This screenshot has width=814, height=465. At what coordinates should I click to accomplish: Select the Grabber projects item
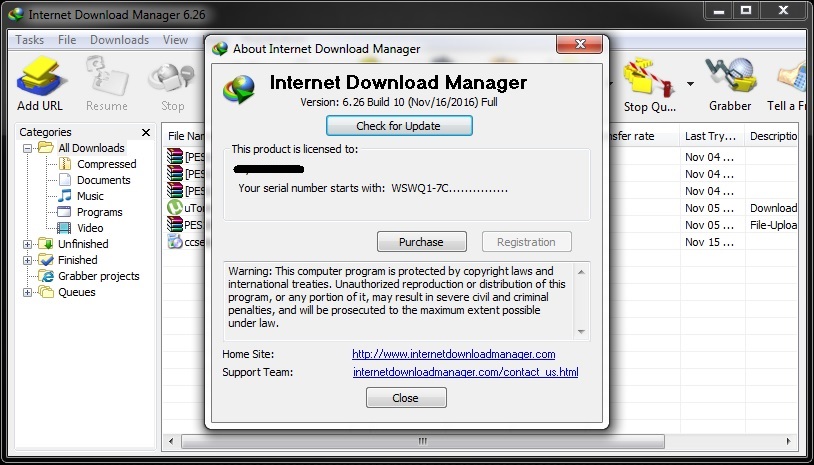99,276
